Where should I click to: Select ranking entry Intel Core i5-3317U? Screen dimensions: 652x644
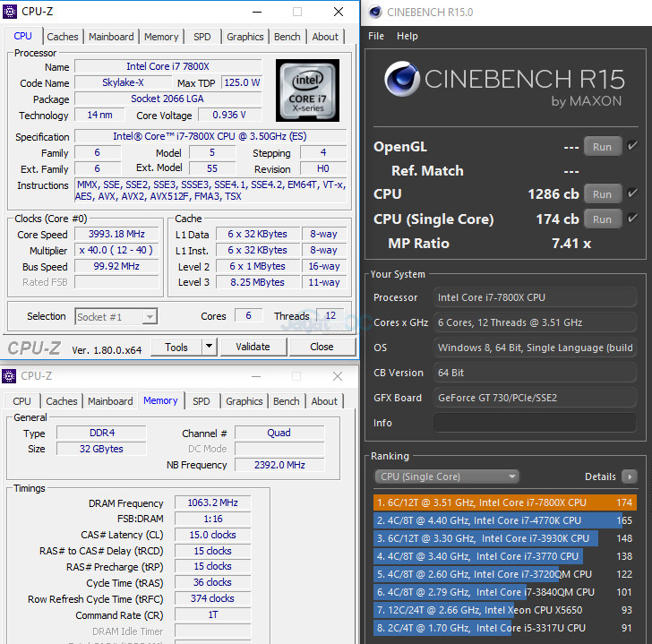[x=505, y=627]
